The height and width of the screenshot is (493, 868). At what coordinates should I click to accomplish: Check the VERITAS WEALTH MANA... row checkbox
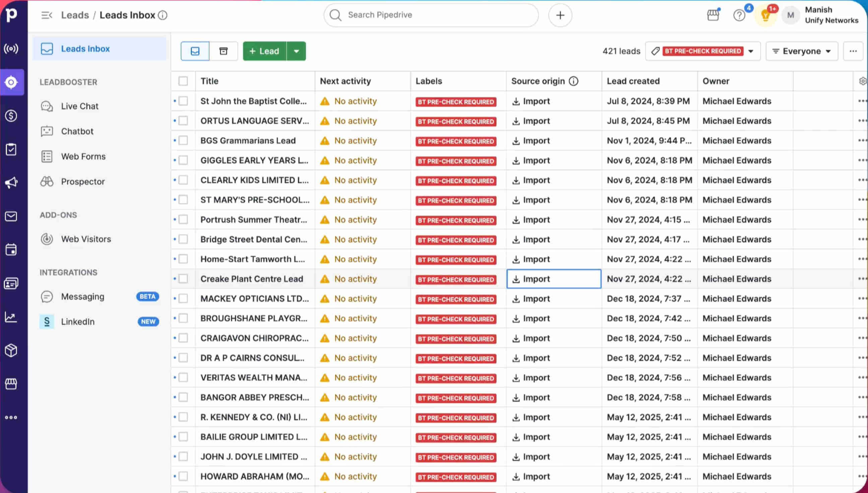pyautogui.click(x=183, y=377)
